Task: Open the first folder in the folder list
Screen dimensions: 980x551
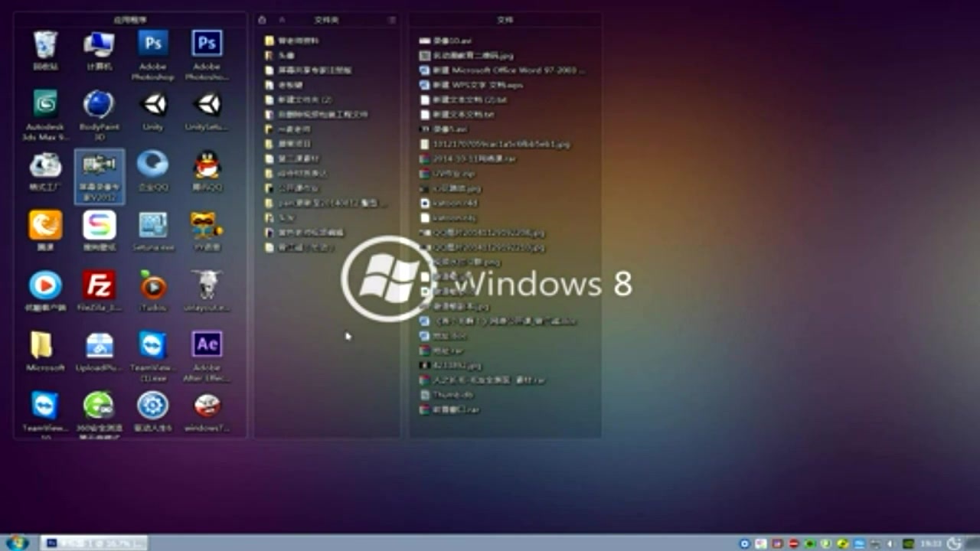Action: click(292, 41)
